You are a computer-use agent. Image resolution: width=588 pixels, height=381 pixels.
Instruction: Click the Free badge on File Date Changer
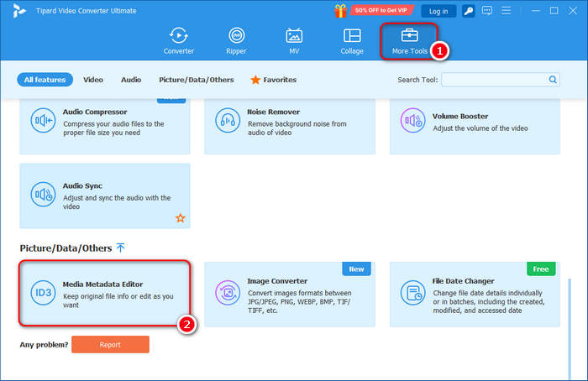click(541, 269)
